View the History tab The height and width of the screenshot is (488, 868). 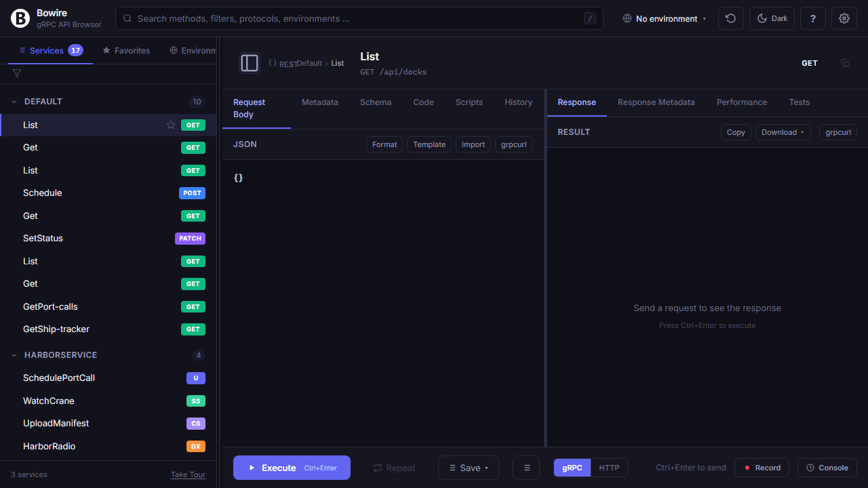[518, 102]
